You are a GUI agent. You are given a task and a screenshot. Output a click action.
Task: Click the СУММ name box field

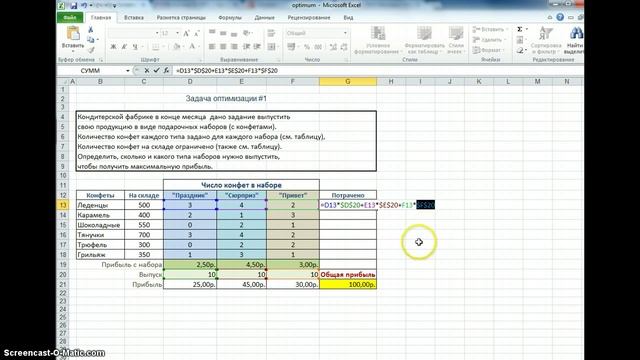click(91, 71)
